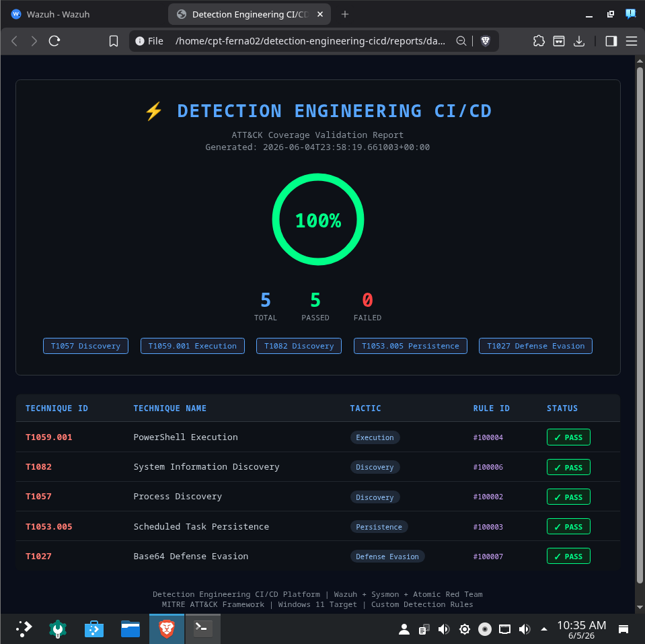Image resolution: width=645 pixels, height=644 pixels.
Task: Select technique ID T1053.005 in table
Action: [x=49, y=526]
